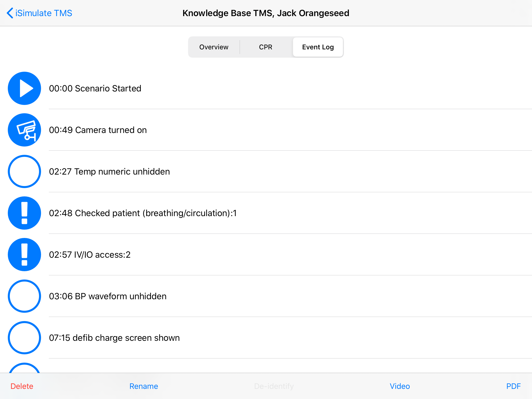Tap the defib charge screen circle icon
The width and height of the screenshot is (532, 399).
coord(24,338)
